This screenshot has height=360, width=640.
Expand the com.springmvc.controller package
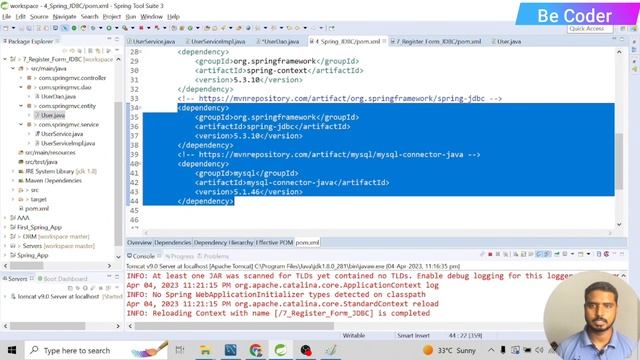point(21,78)
